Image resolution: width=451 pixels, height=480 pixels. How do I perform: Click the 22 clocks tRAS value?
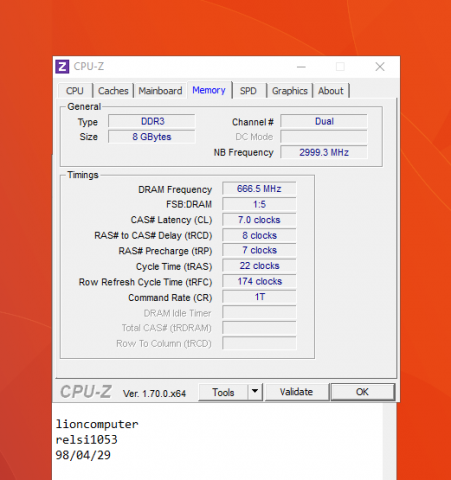[259, 266]
